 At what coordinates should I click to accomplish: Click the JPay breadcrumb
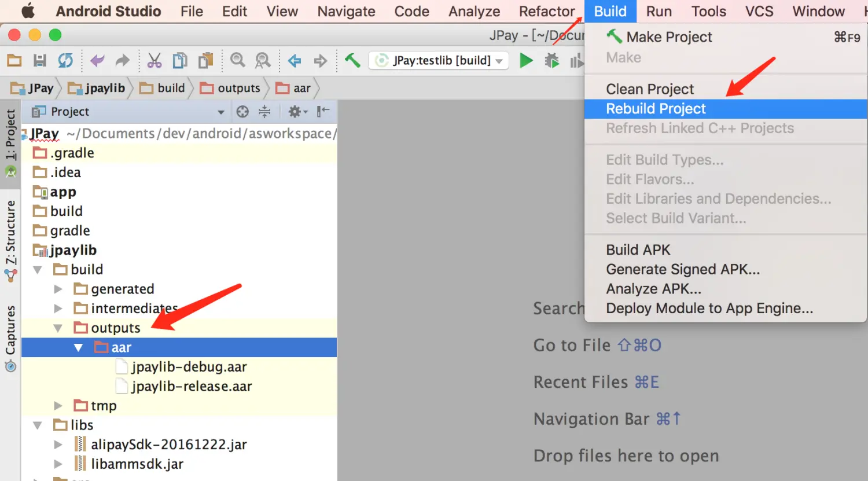point(33,88)
